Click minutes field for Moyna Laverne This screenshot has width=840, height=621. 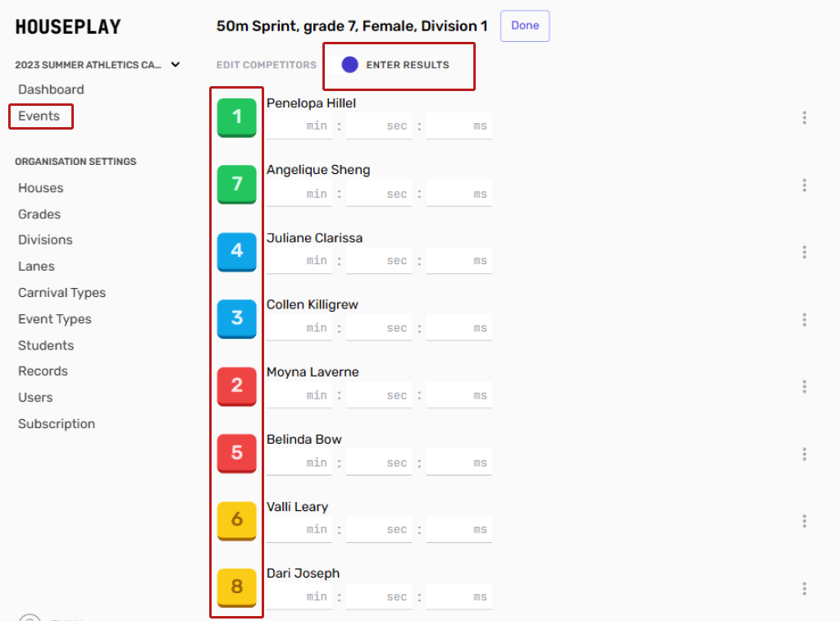[299, 395]
